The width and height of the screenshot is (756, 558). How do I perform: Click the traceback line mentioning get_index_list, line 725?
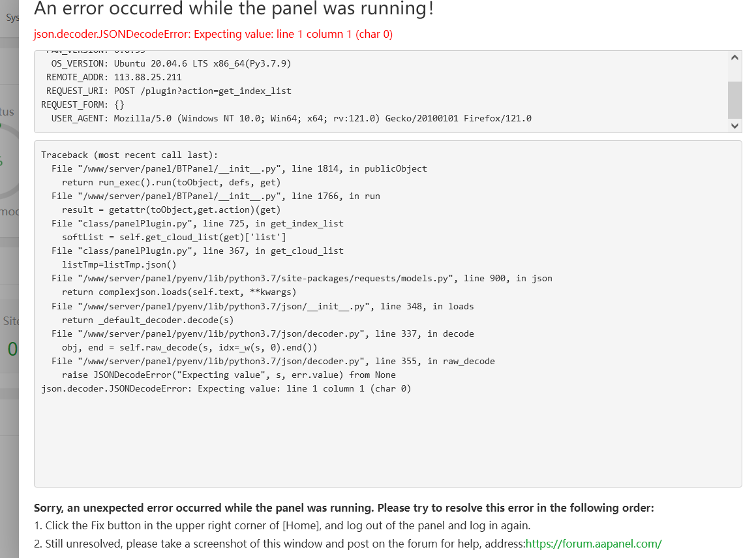tap(197, 223)
